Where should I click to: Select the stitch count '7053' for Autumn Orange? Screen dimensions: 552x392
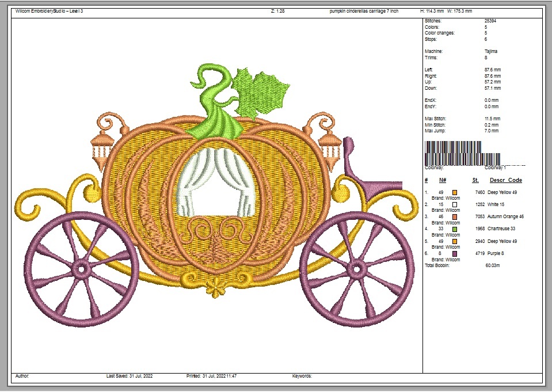(480, 217)
